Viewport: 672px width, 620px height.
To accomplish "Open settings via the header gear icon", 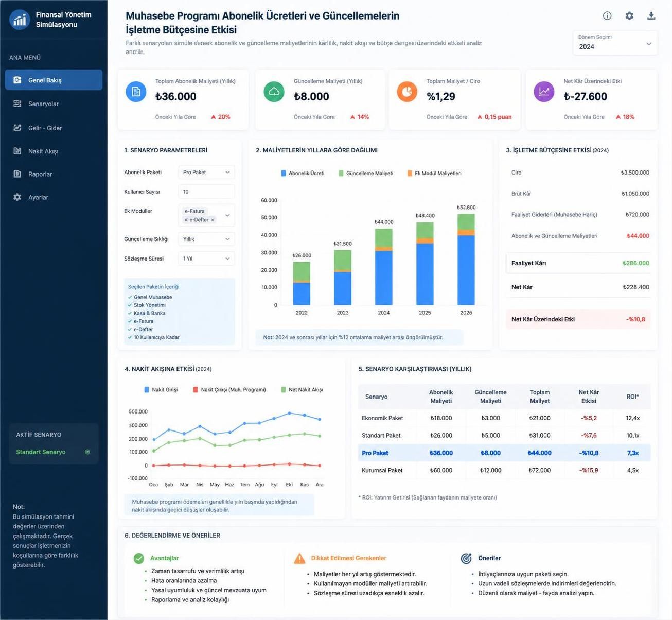I will (x=629, y=15).
